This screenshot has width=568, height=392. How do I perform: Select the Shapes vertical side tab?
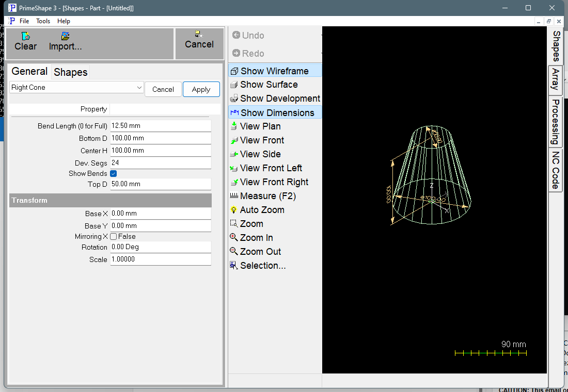[556, 46]
